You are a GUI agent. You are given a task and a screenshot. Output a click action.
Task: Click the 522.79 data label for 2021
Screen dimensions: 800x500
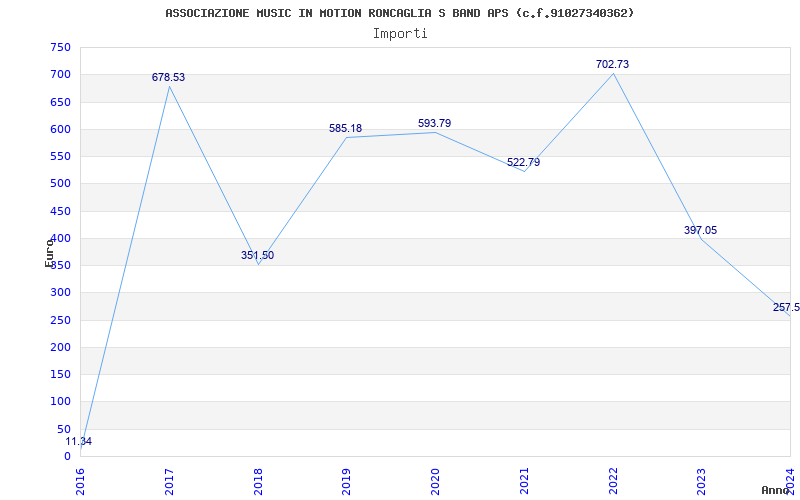523,163
